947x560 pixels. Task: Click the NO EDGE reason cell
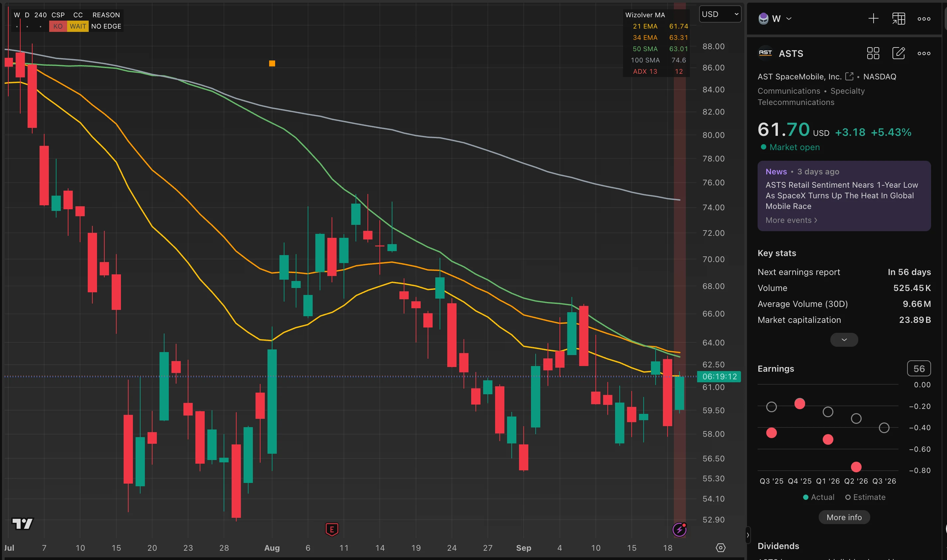(106, 27)
